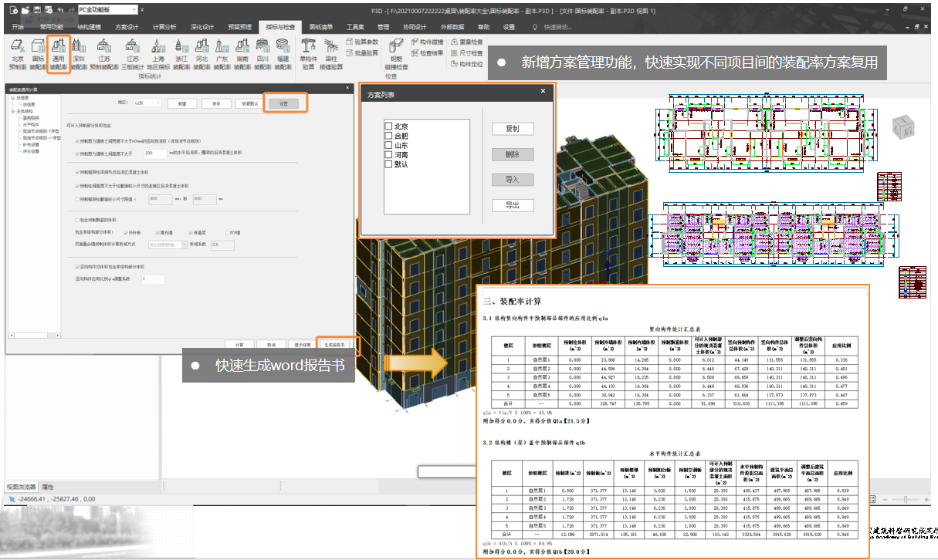Open 北京预制率 indicator tool
938x560 pixels.
pyautogui.click(x=18, y=54)
